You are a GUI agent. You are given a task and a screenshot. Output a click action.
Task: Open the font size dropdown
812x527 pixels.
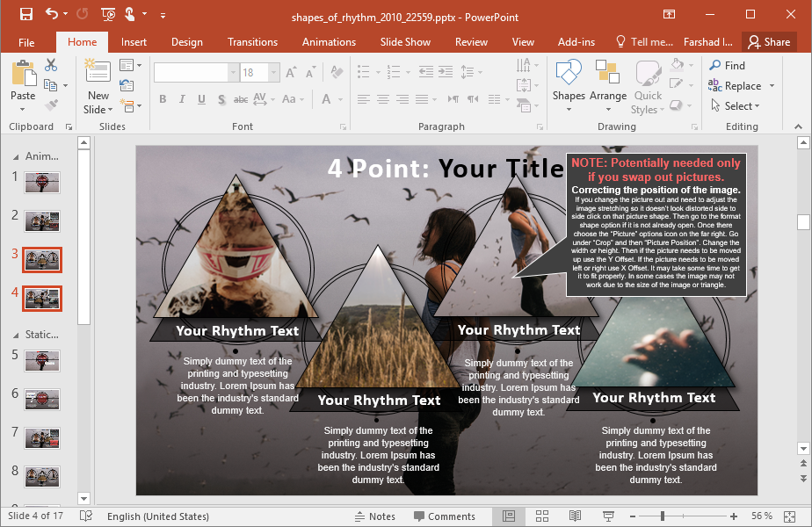coord(274,73)
